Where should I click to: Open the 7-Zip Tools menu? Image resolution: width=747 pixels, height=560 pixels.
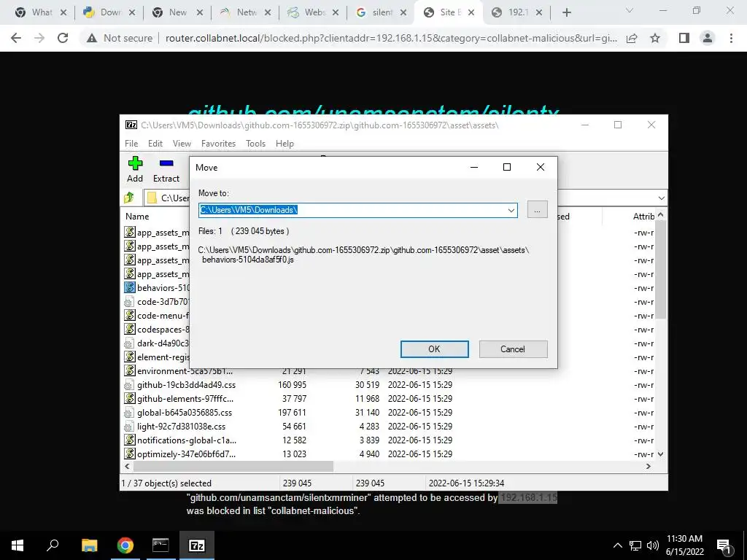point(255,144)
